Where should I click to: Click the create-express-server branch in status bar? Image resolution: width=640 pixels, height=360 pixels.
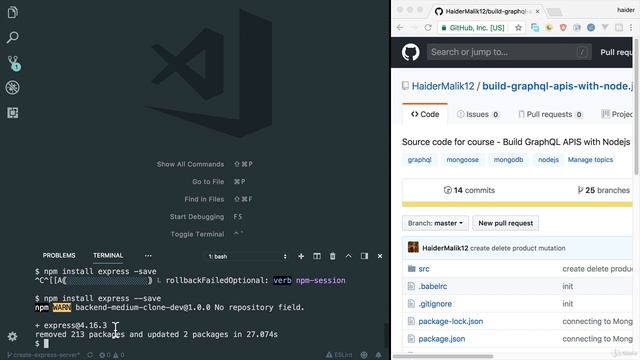[x=43, y=355]
